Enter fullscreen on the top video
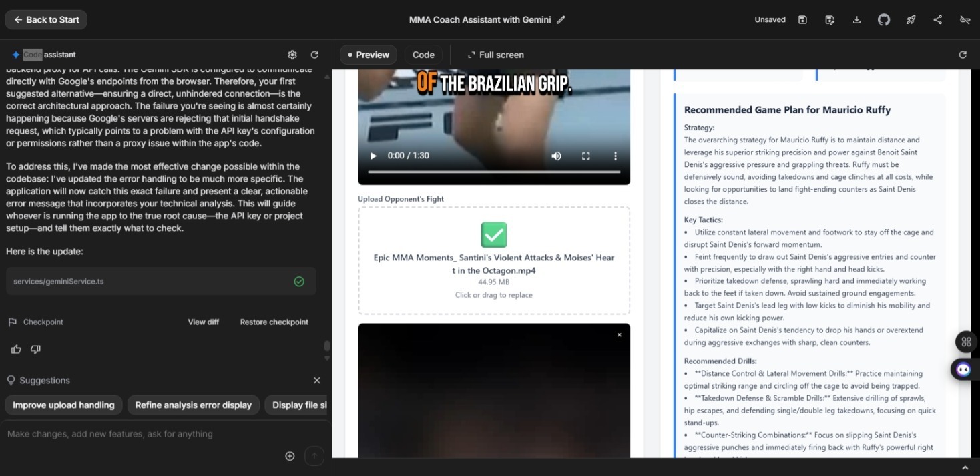Screen dimensions: 980x476 point(586,156)
